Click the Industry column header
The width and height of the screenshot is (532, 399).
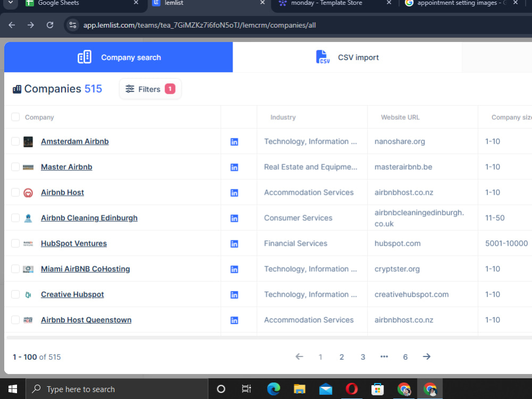pos(283,117)
